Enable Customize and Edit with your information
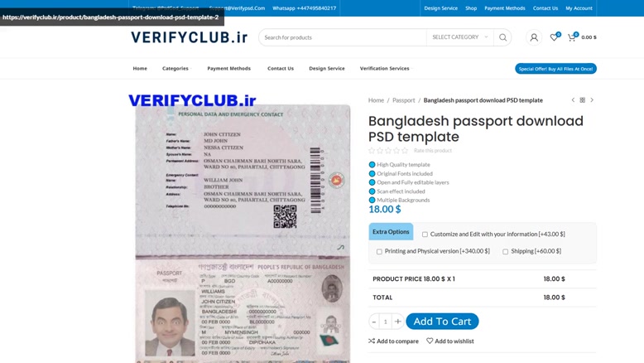644x363 pixels. [x=425, y=235]
